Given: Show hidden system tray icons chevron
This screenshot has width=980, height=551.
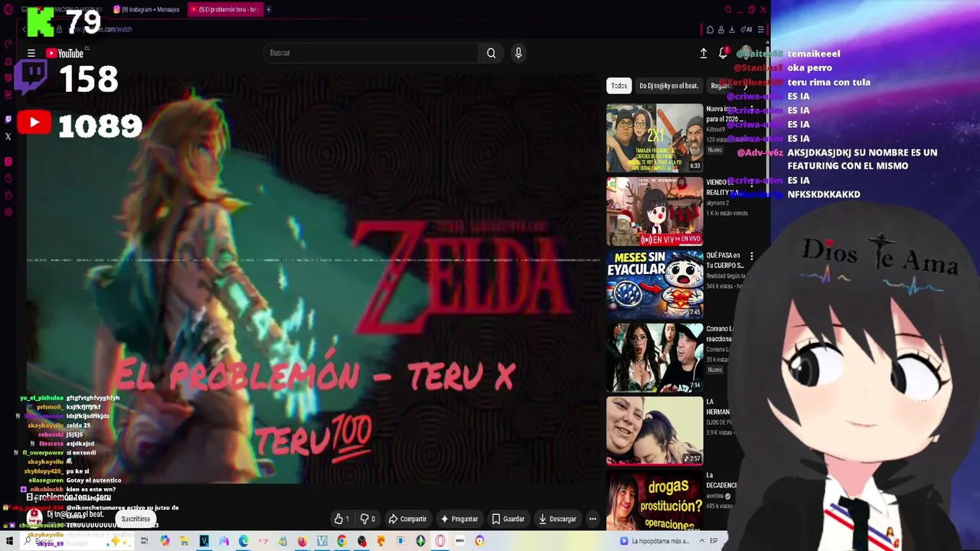Looking at the screenshot, I should [701, 541].
